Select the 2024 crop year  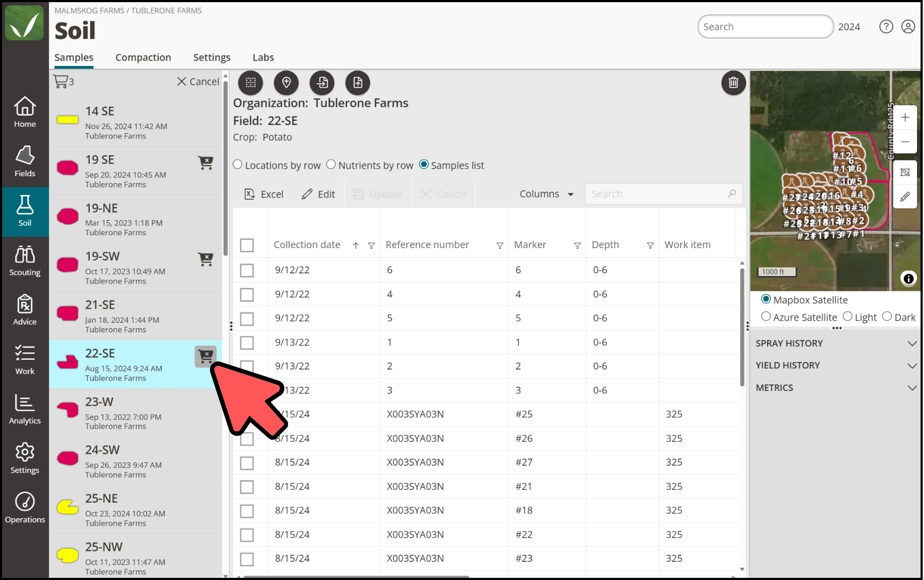pyautogui.click(x=849, y=27)
